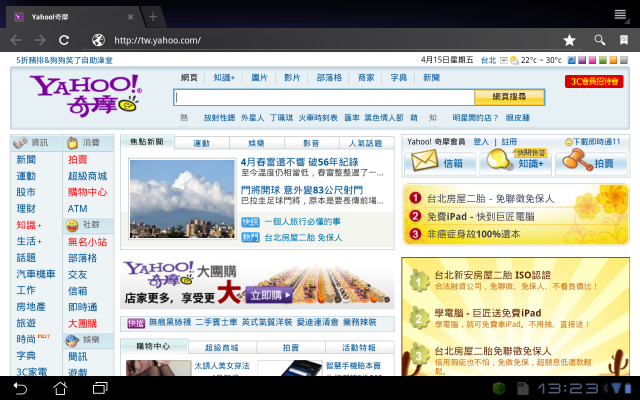Open the system clock showing 13:23

coord(567,388)
